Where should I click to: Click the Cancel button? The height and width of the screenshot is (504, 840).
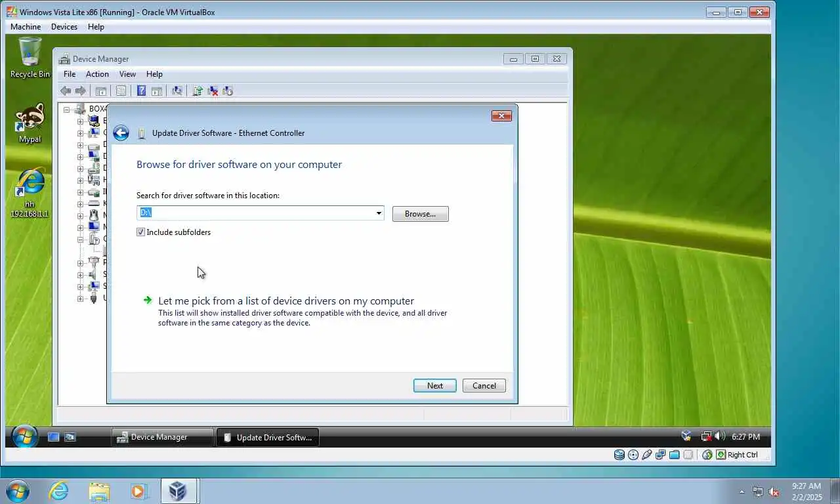pyautogui.click(x=484, y=386)
